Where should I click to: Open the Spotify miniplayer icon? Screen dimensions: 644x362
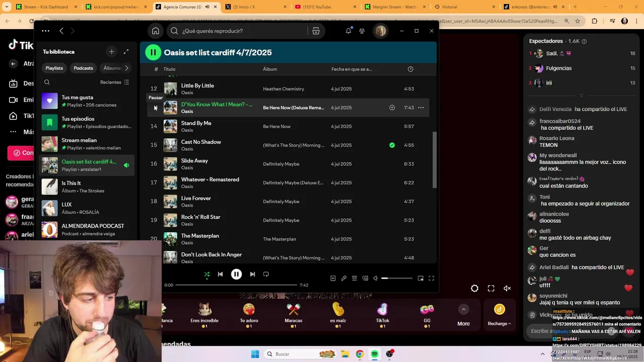(421, 278)
